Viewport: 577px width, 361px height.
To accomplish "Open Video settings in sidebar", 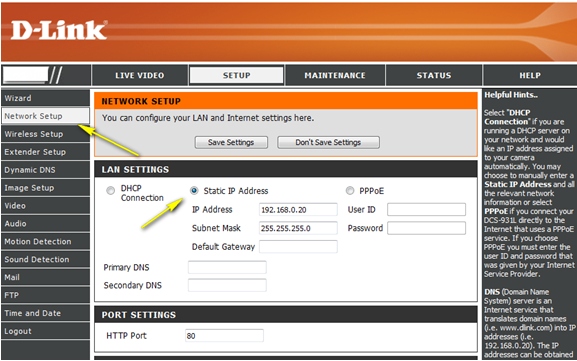I will (x=45, y=206).
